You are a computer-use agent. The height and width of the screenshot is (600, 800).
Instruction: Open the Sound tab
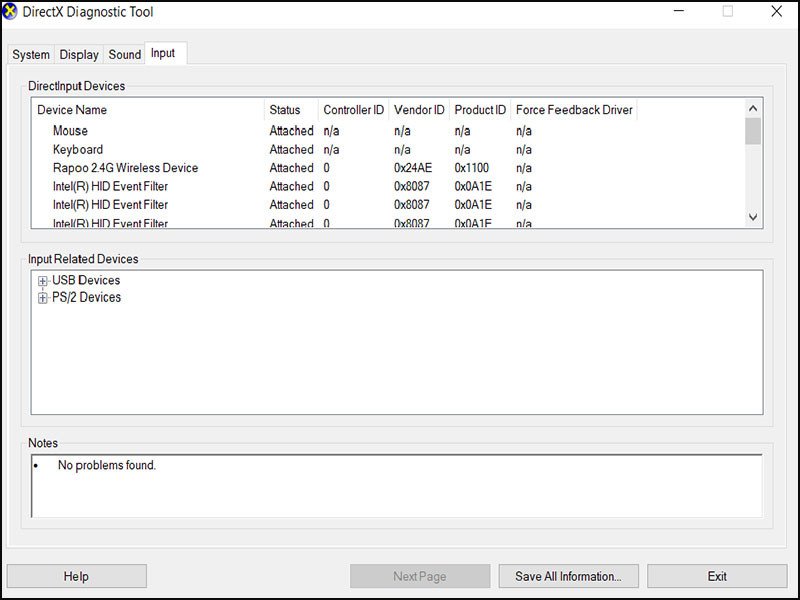point(124,54)
